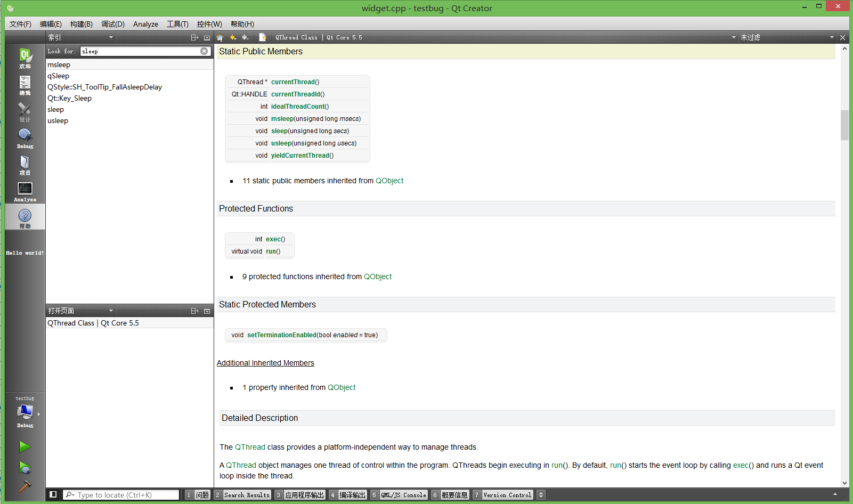
Task: Go to the help Home page
Action: point(220,37)
